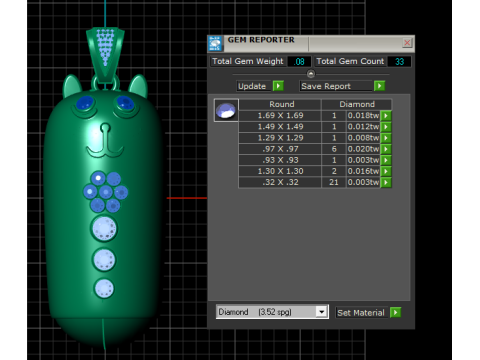
Task: Click green arrow next to Save Report
Action: point(379,86)
